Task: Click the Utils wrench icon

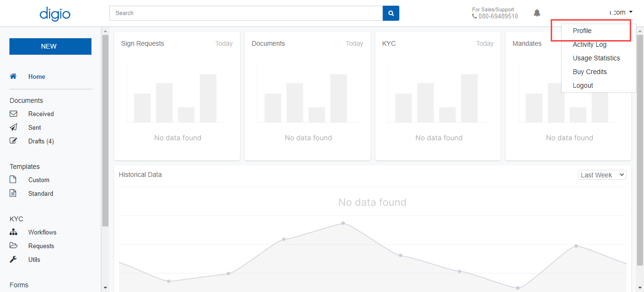Action: point(13,259)
